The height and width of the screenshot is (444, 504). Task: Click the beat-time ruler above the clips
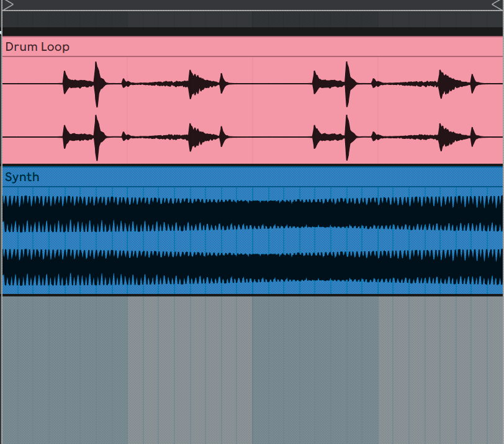pyautogui.click(x=248, y=19)
